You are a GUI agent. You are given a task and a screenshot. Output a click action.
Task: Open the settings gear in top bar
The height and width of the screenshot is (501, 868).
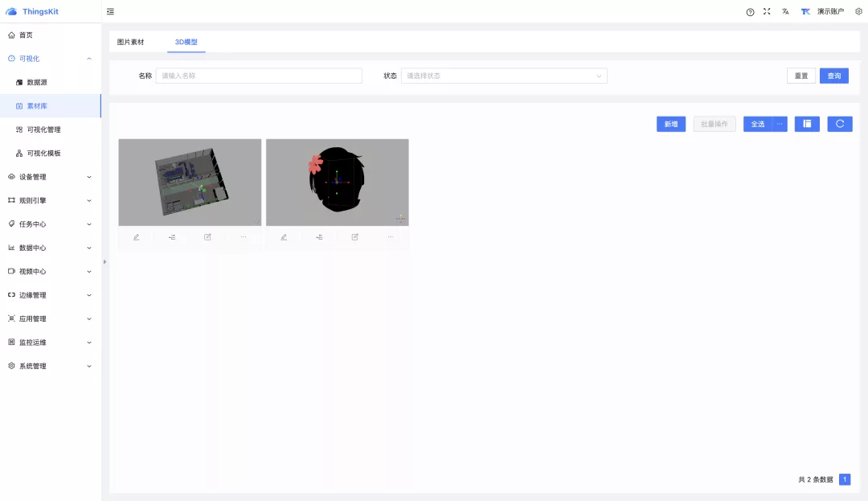point(858,12)
